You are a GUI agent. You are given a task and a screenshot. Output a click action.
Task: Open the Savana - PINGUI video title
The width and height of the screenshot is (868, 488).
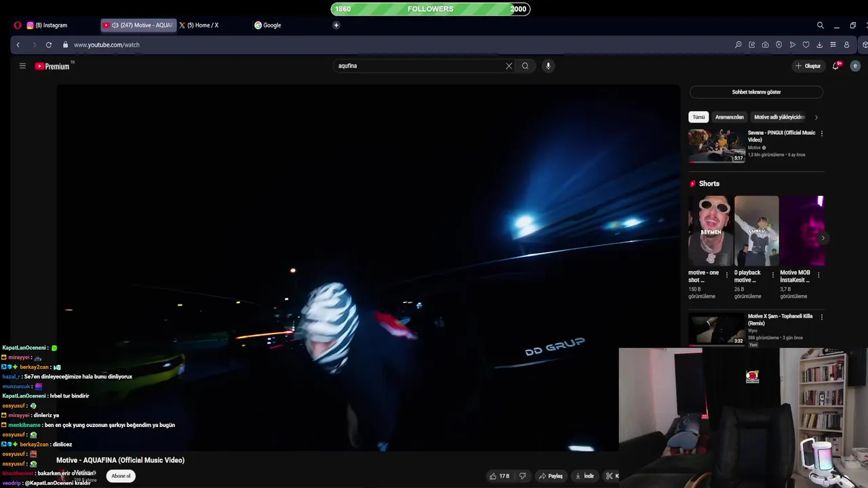[x=781, y=136]
